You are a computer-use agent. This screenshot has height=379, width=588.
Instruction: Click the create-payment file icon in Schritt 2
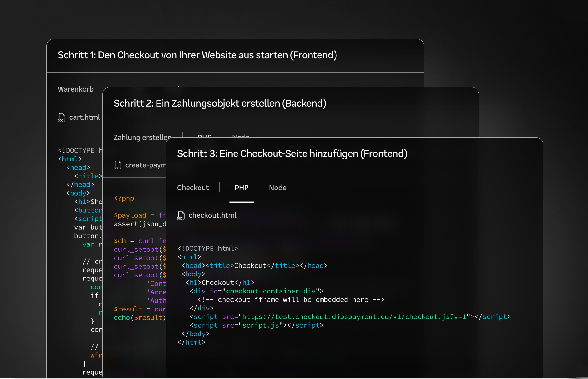tap(117, 165)
